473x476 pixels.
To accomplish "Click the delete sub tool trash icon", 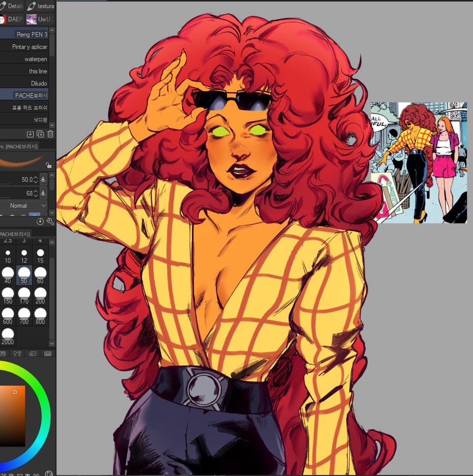I will [50, 134].
